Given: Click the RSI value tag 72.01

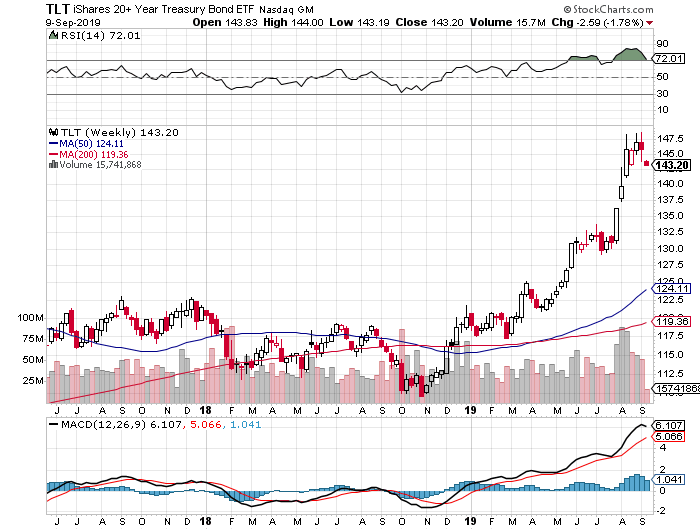Looking at the screenshot, I should [x=669, y=58].
